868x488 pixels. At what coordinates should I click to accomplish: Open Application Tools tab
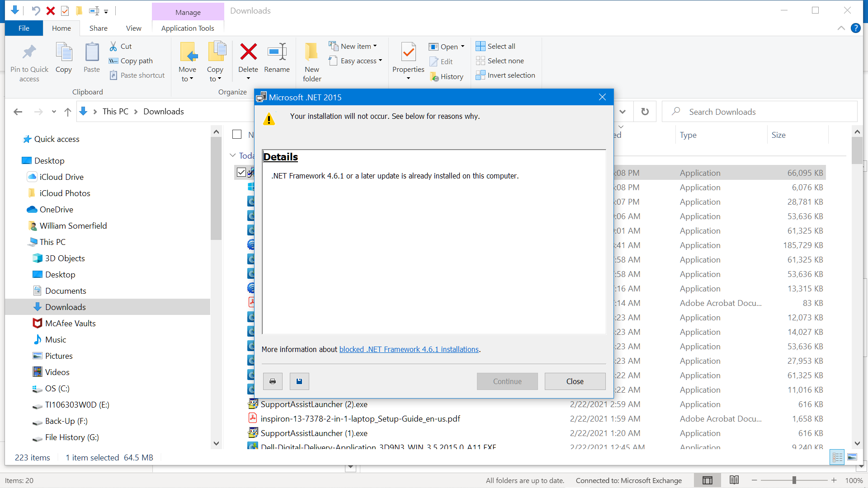pos(188,28)
